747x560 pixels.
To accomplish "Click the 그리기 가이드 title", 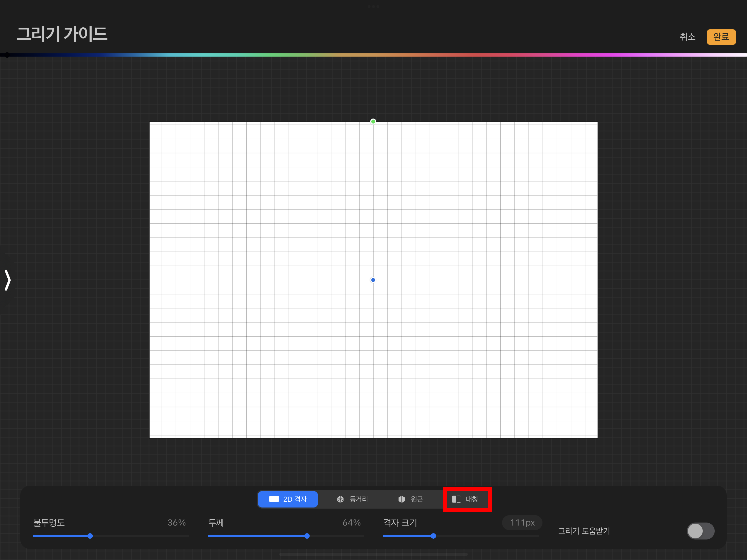I will click(62, 34).
